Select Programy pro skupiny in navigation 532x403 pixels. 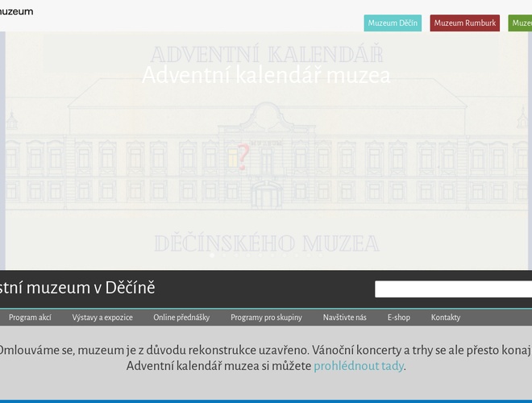pos(266,318)
